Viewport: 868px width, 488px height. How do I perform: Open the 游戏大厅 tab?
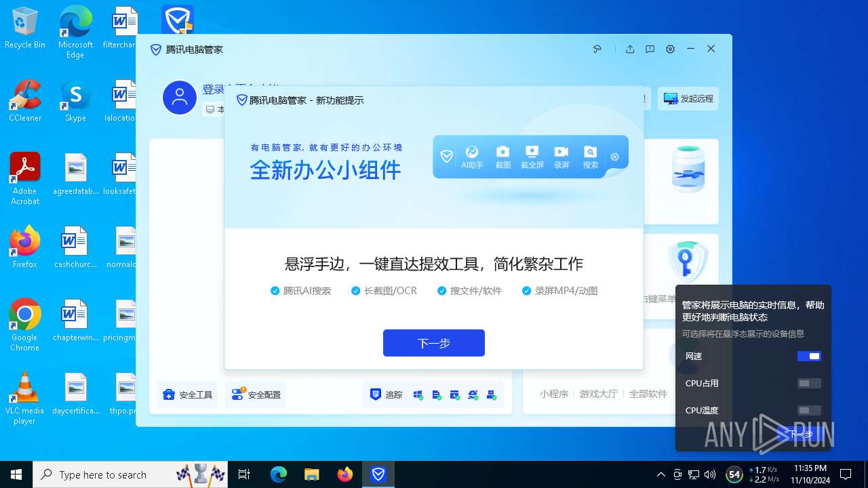coord(598,394)
